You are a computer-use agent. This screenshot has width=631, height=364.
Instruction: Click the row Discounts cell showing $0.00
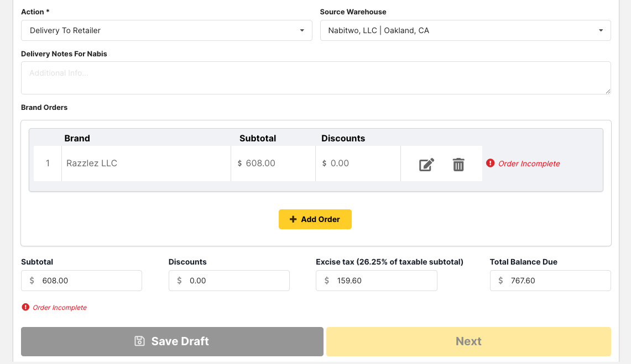[x=358, y=163]
